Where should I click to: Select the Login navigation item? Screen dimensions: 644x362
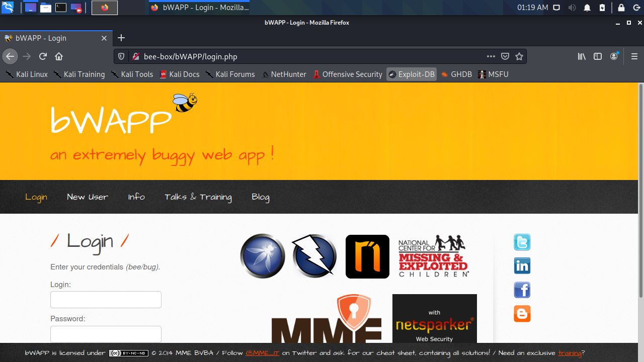point(36,197)
